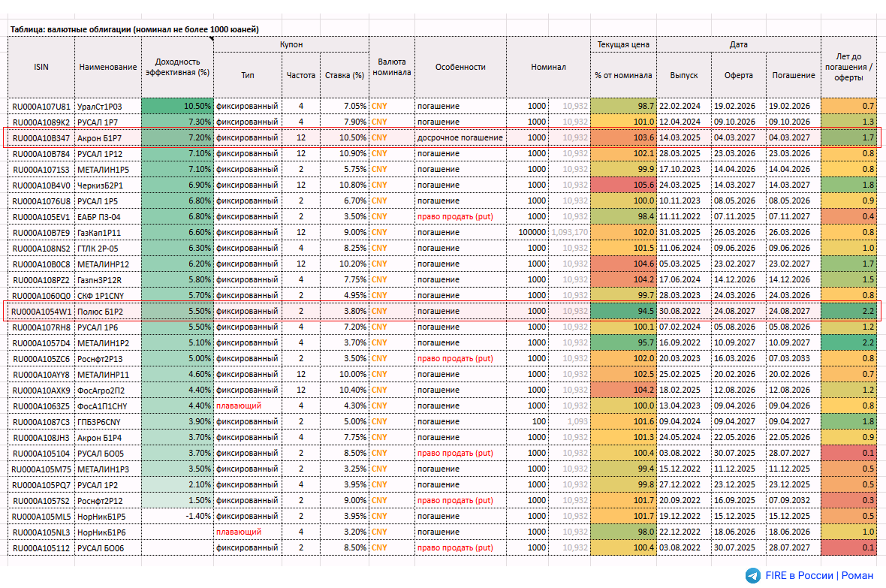This screenshot has height=588, width=886.
Task: Click the МЕТАЛИН1Р2 name cell
Action: 108,343
